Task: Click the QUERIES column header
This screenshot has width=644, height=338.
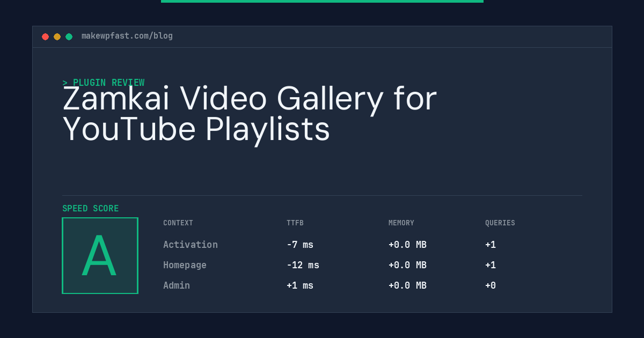Action: pos(500,223)
